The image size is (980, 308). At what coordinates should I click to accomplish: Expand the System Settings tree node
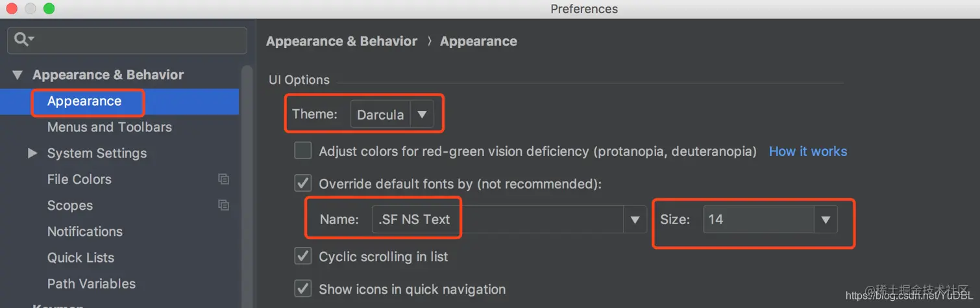pos(32,153)
